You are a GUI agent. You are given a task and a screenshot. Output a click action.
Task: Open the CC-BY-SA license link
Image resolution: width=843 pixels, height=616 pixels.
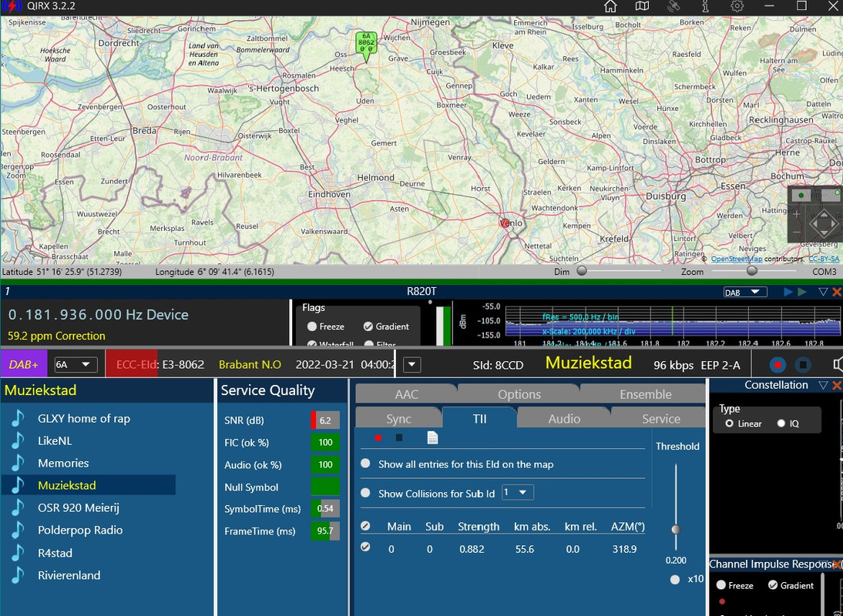coord(824,259)
